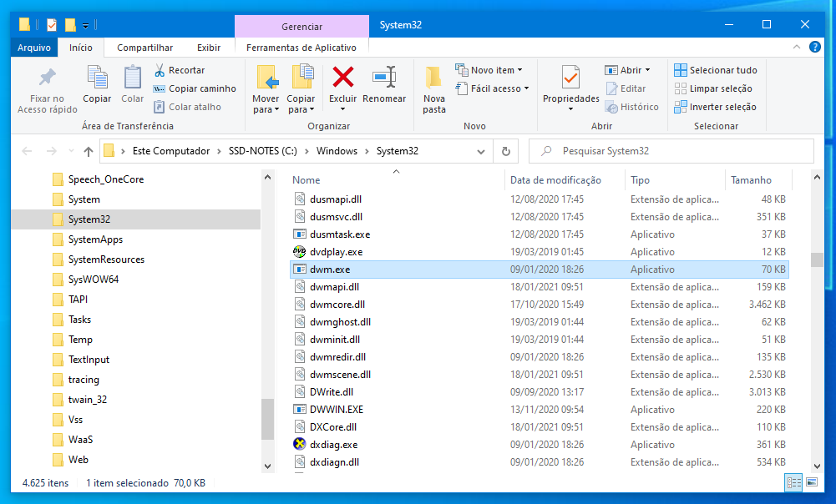Switch to Compartilhar tab
Image resolution: width=836 pixels, height=504 pixels.
tap(145, 48)
